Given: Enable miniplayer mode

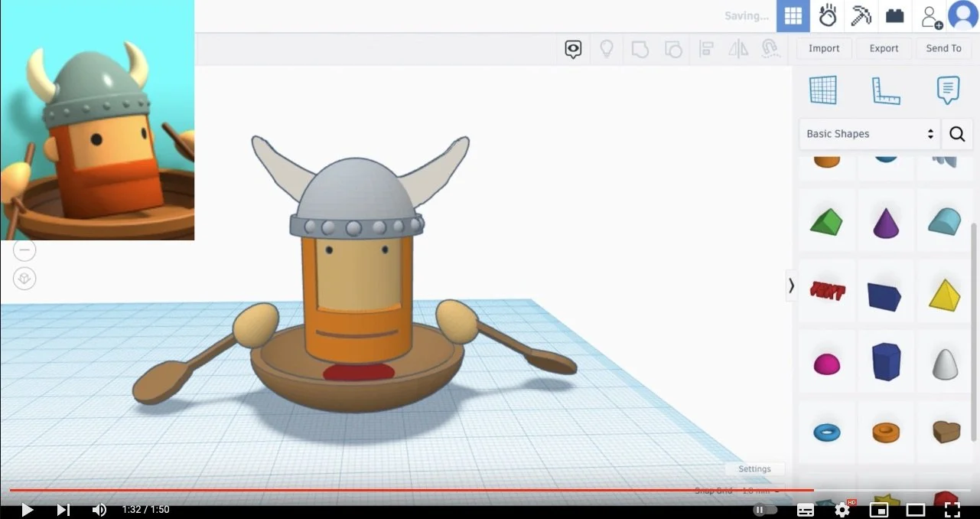Looking at the screenshot, I should (879, 509).
